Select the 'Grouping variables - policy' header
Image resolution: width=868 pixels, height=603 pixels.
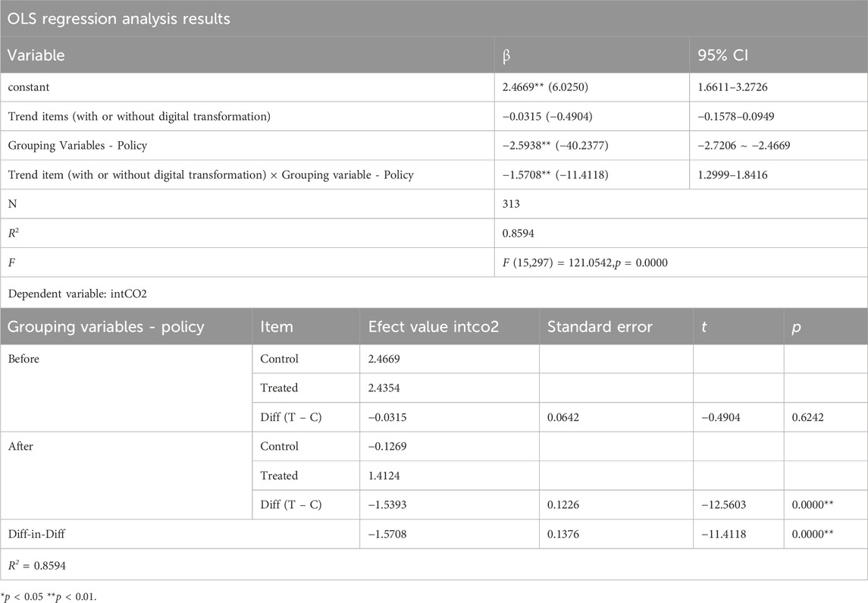coord(105,327)
